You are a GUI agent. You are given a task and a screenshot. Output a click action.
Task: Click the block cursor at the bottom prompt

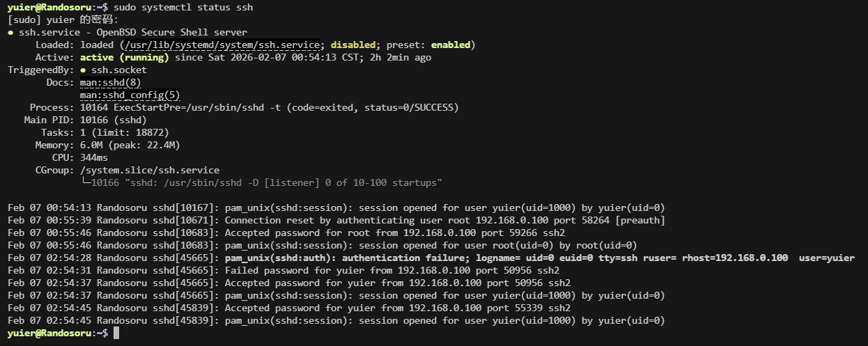[116, 333]
